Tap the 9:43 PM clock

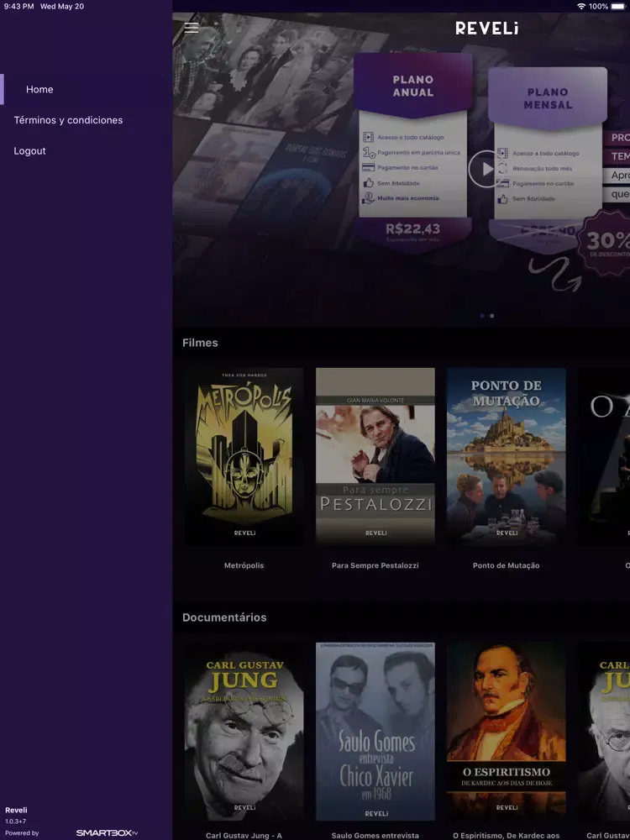18,7
